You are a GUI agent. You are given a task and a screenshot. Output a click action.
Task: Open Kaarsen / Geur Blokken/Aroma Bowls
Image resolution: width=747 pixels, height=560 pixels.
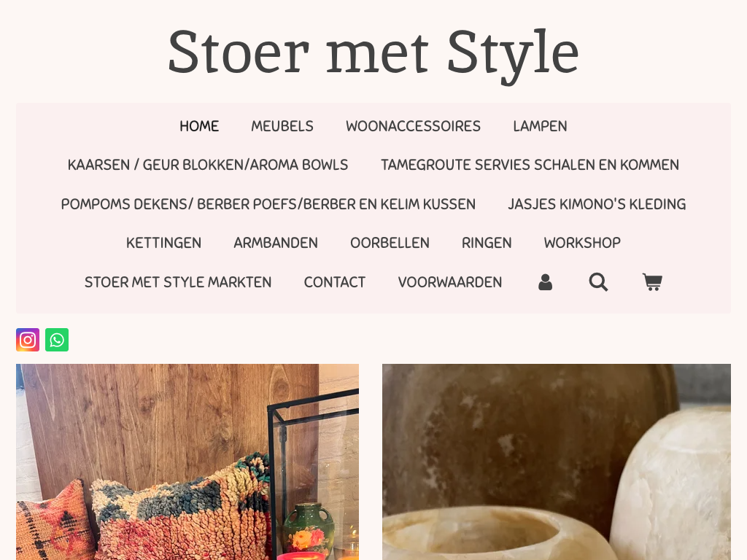click(208, 165)
